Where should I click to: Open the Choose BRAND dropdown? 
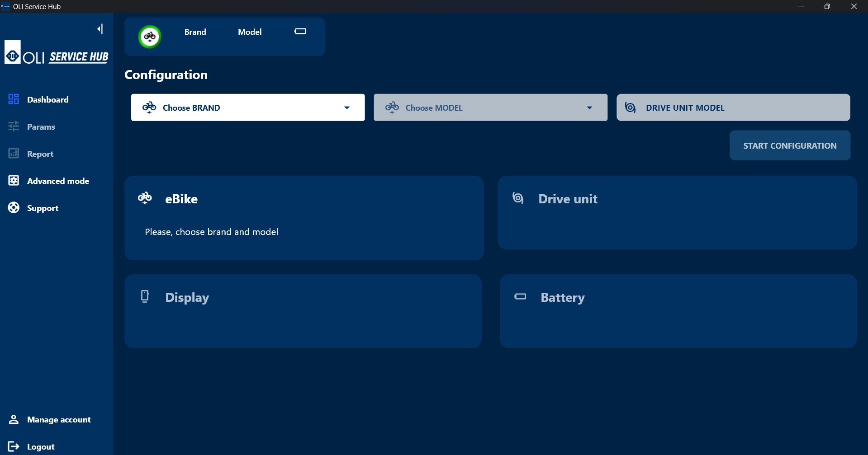248,108
